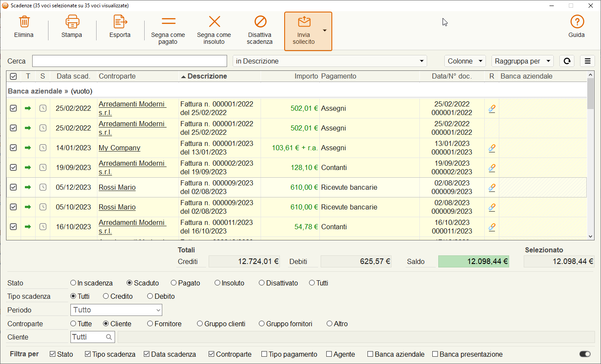
Task: Select the Pagato status radio button
Action: point(173,283)
